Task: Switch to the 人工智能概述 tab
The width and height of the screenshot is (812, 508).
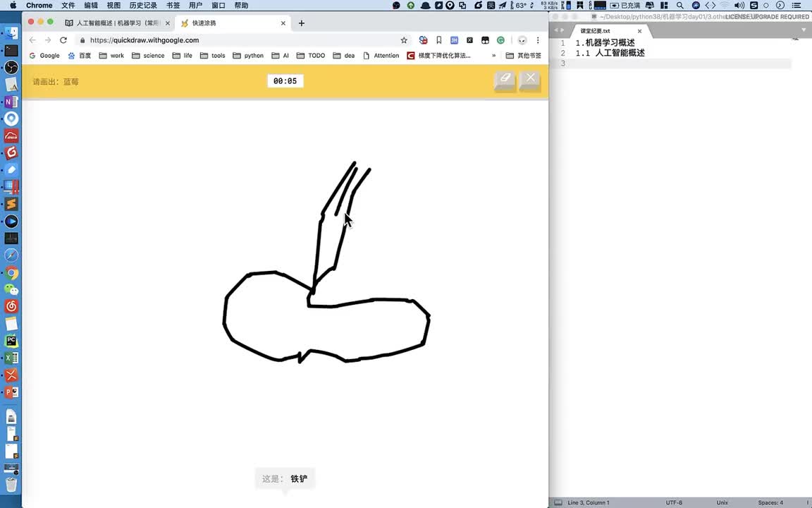Action: [116, 23]
